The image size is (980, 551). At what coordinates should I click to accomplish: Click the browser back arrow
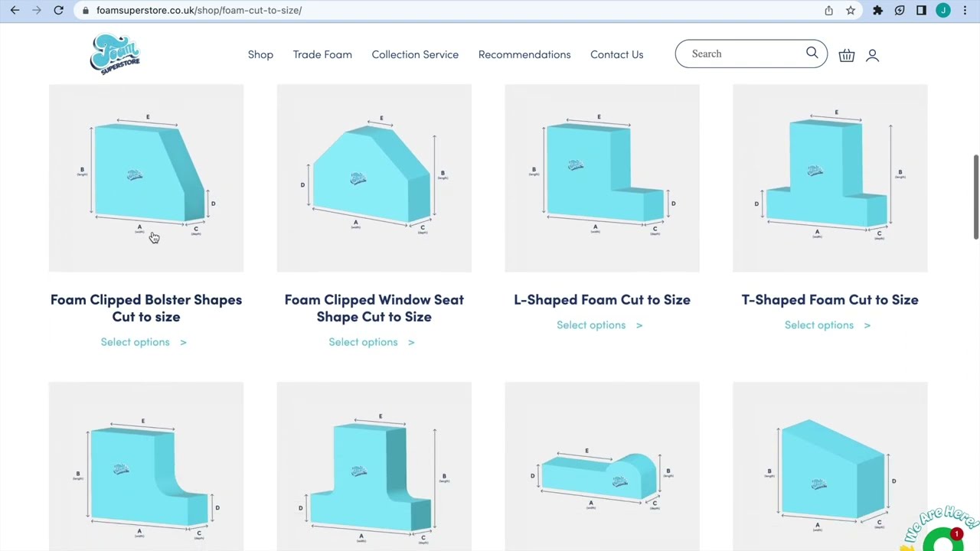[15, 10]
